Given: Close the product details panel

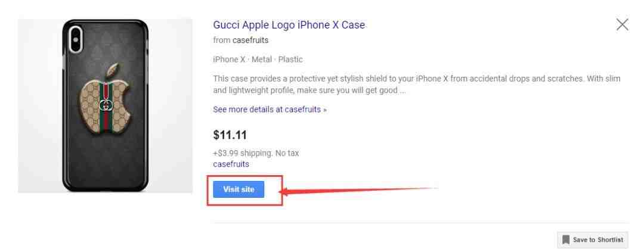Looking at the screenshot, I should pyautogui.click(x=622, y=24).
